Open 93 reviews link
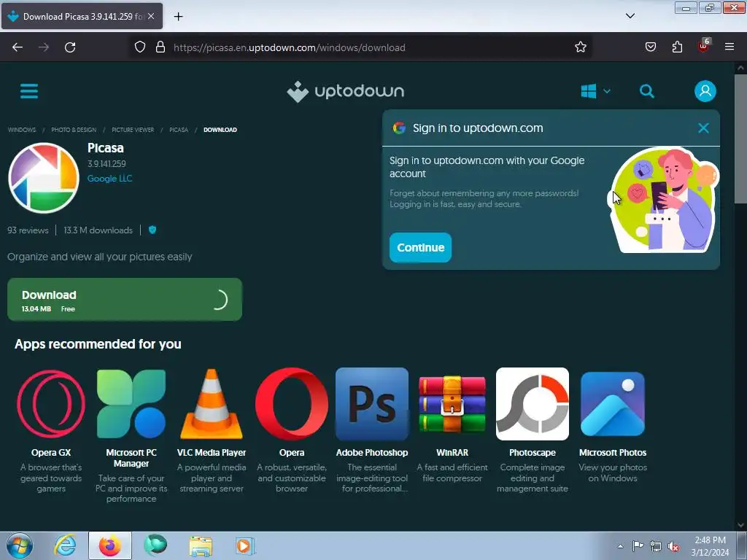 pyautogui.click(x=28, y=230)
